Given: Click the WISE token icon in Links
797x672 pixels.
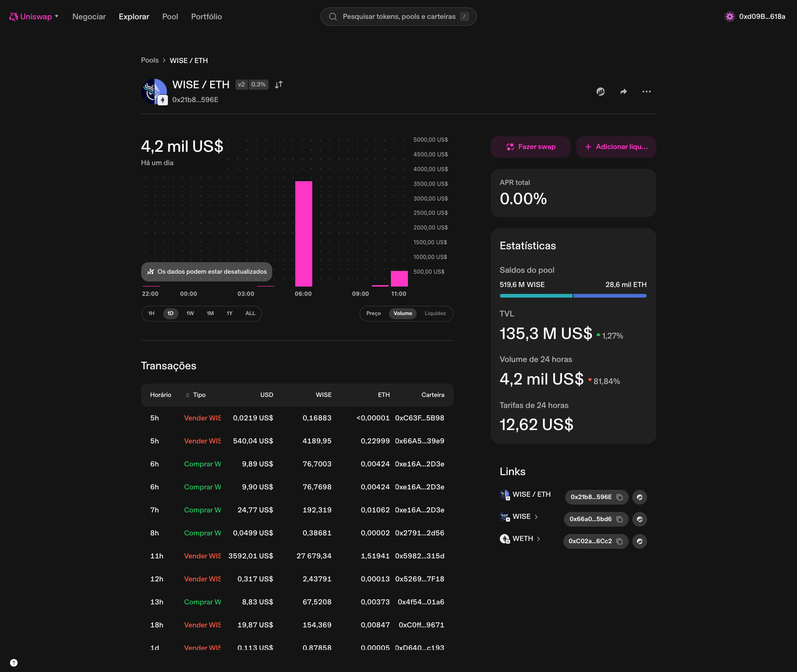Looking at the screenshot, I should (505, 517).
